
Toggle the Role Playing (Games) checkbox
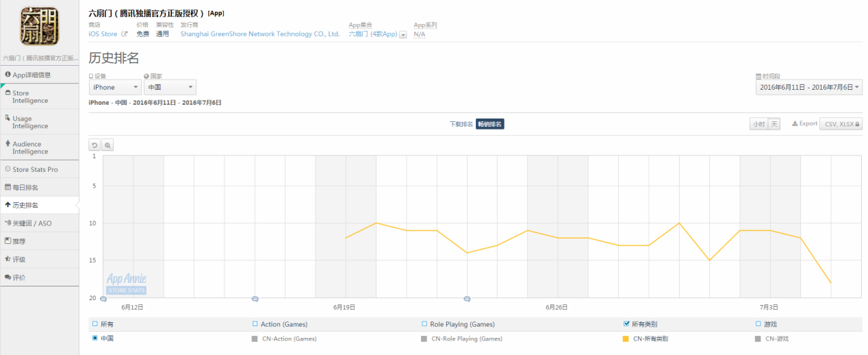point(424,324)
